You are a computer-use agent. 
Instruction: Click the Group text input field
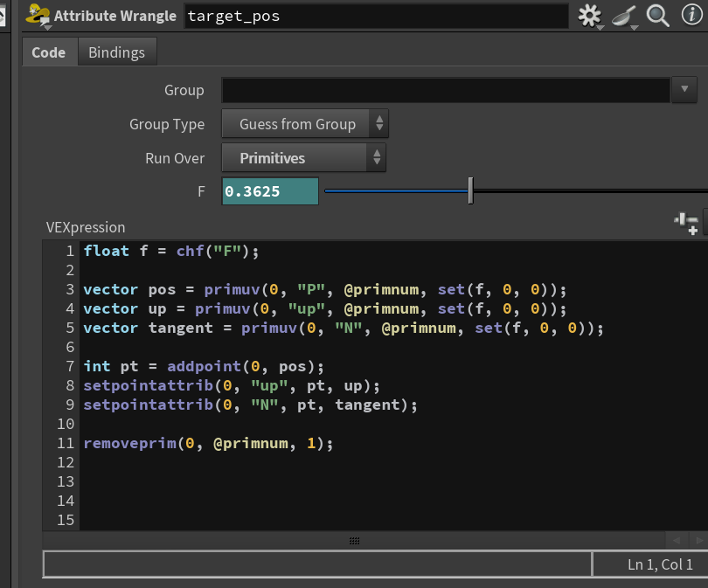pyautogui.click(x=446, y=90)
